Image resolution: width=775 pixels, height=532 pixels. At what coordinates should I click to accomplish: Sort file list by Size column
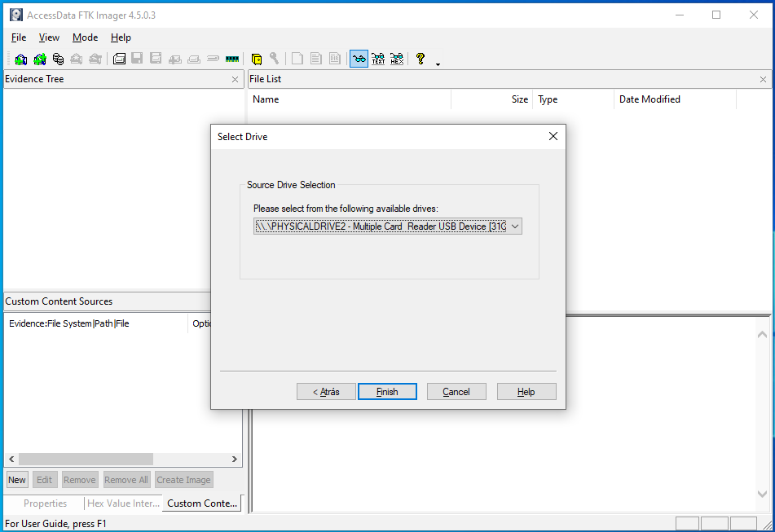492,99
